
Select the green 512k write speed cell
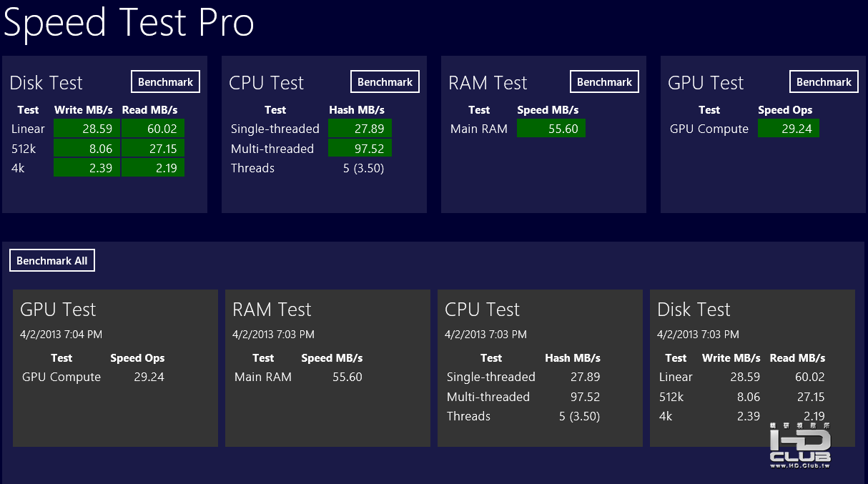pyautogui.click(x=87, y=149)
